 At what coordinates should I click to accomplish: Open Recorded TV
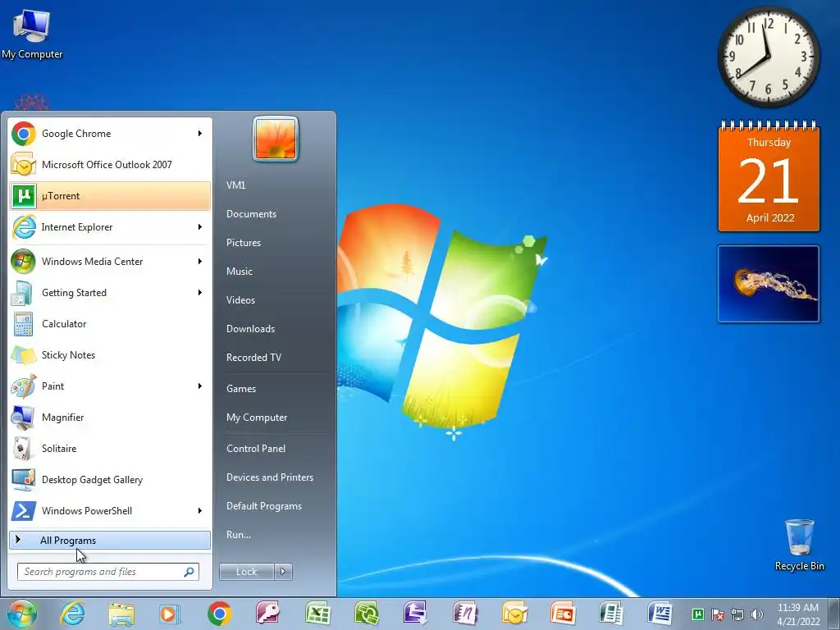coord(253,358)
